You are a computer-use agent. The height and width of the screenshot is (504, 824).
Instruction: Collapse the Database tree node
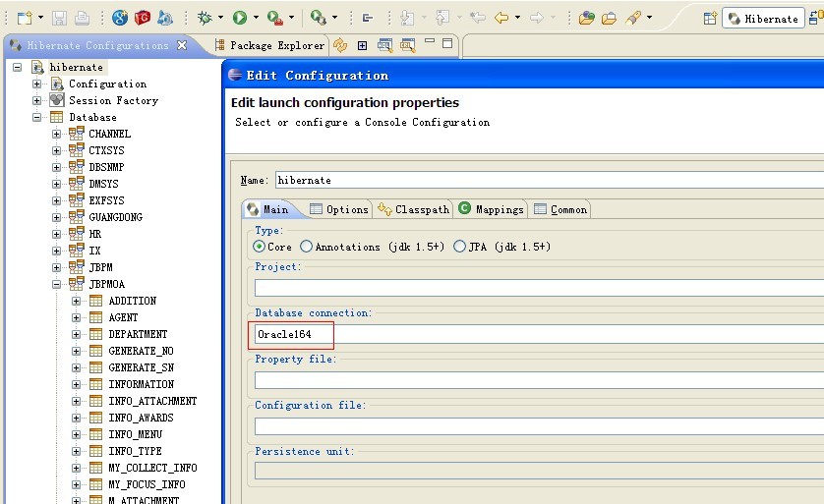36,118
